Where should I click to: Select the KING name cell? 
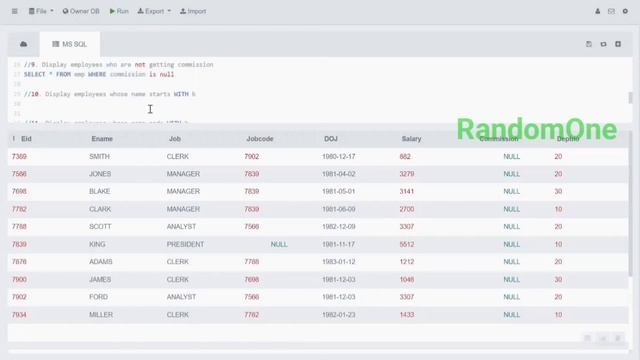pos(97,244)
